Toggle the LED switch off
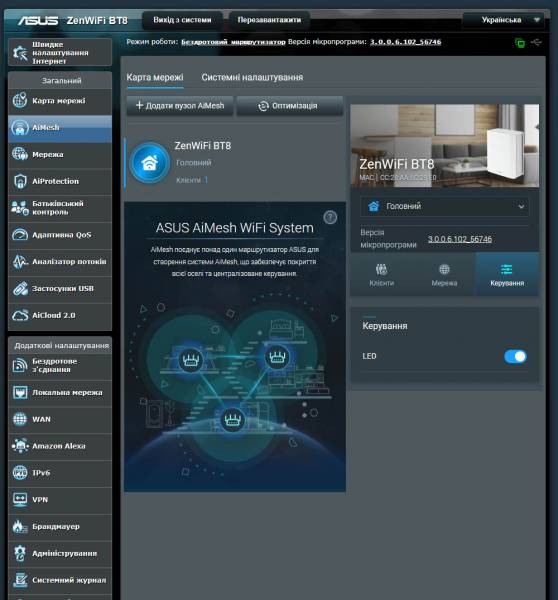 (515, 356)
